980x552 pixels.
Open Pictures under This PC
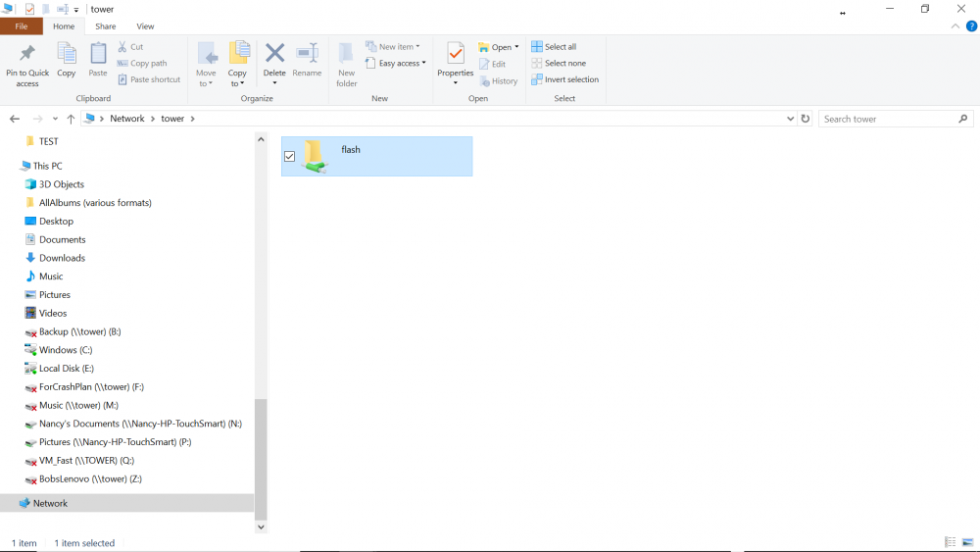point(54,295)
